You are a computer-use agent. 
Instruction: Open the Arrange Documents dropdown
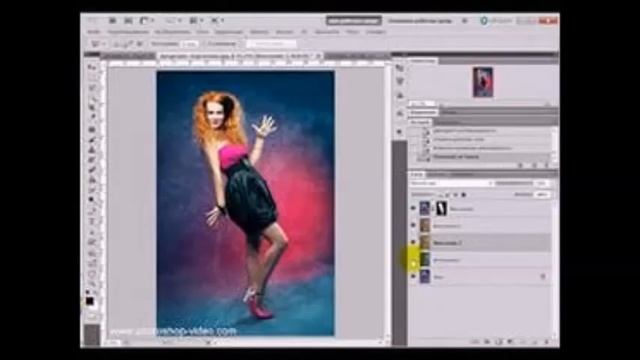pos(196,20)
